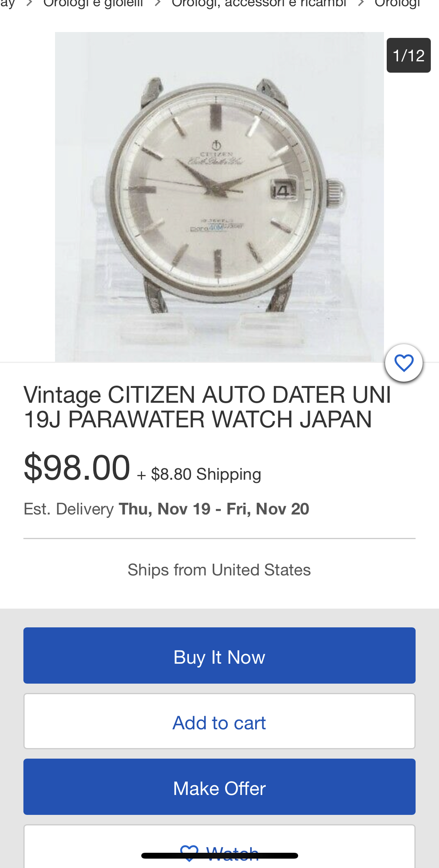Image resolution: width=439 pixels, height=868 pixels.
Task: Tap the heart icon in Watch button
Action: (x=190, y=853)
